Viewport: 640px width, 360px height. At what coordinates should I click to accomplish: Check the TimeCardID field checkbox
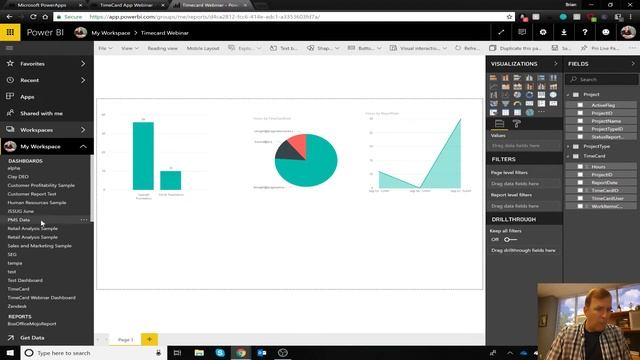tap(580, 190)
